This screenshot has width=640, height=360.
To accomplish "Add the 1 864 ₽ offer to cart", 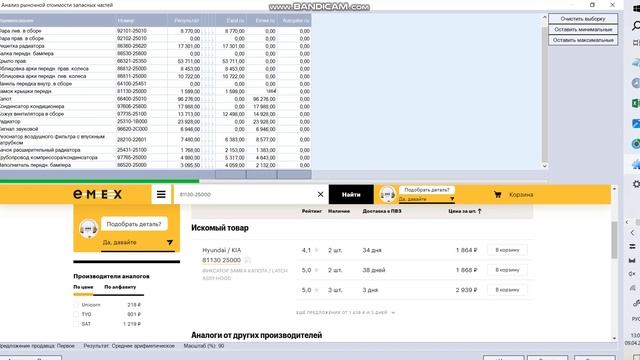I will click(x=507, y=250).
